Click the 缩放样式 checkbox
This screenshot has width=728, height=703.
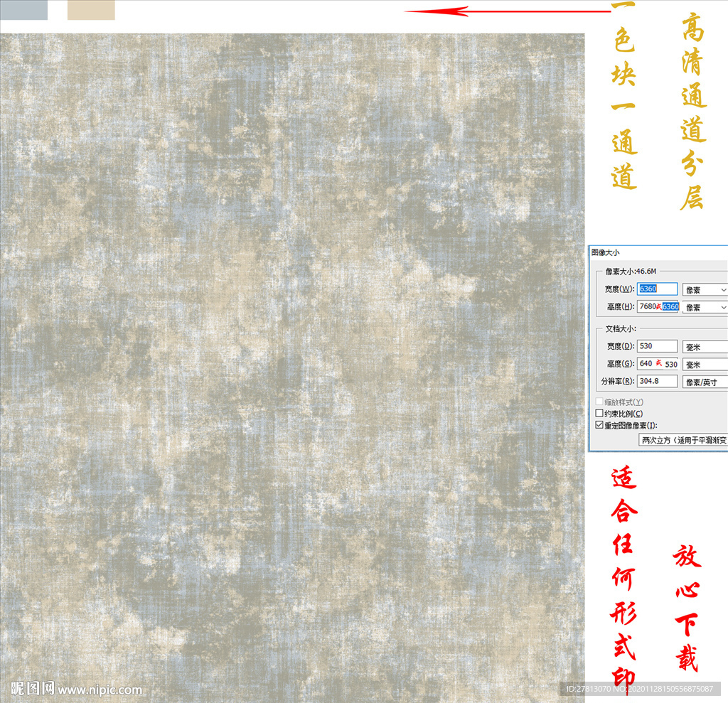click(599, 401)
